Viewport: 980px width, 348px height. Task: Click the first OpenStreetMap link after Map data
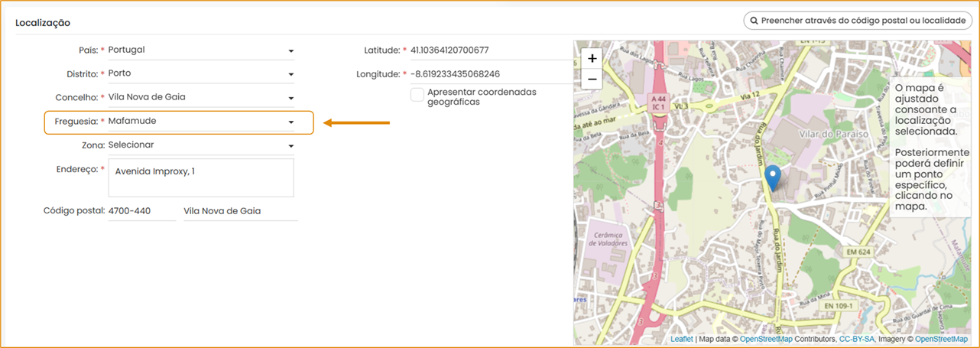click(x=767, y=339)
